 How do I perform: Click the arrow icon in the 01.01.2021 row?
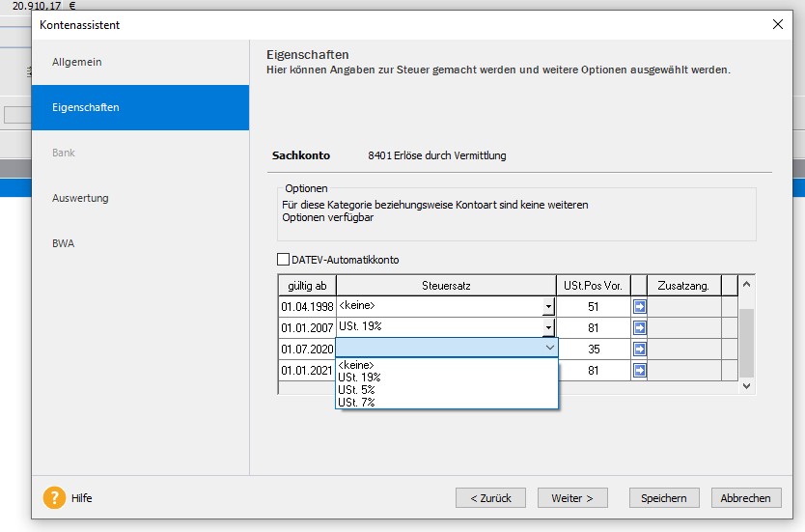click(639, 370)
